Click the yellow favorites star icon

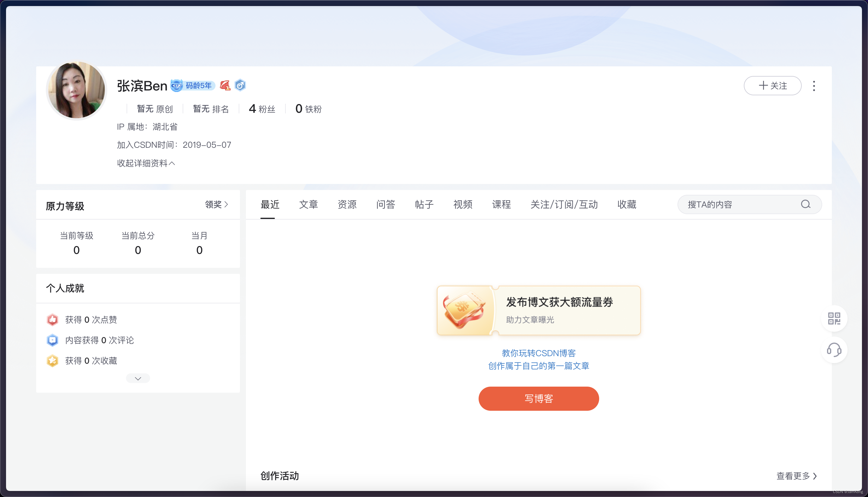[52, 360]
